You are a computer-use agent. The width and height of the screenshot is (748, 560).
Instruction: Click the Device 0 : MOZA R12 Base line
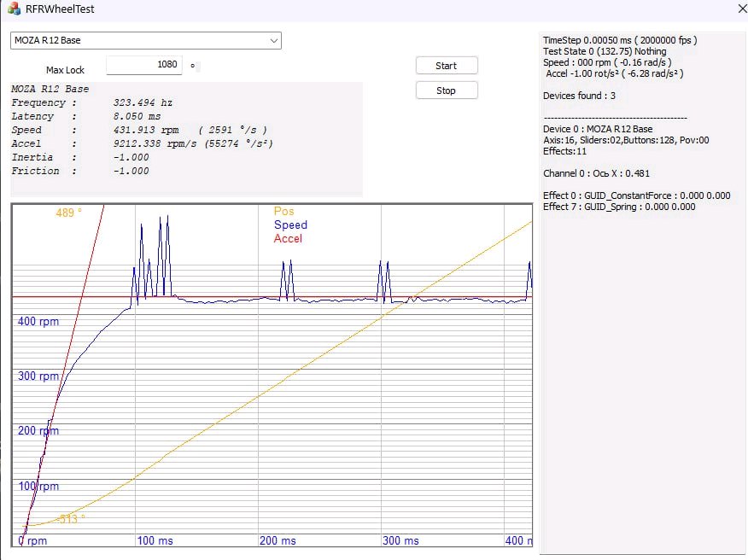point(598,129)
